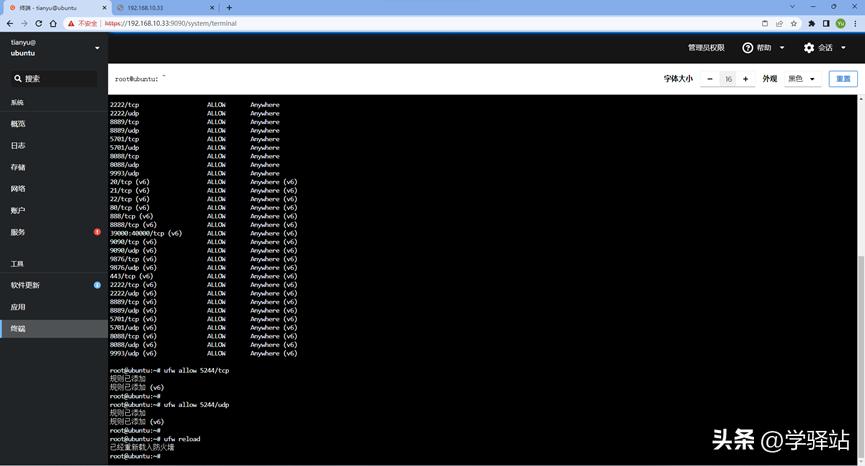Switch to the 192.168.10.33 tab
865x466 pixels.
165,8
